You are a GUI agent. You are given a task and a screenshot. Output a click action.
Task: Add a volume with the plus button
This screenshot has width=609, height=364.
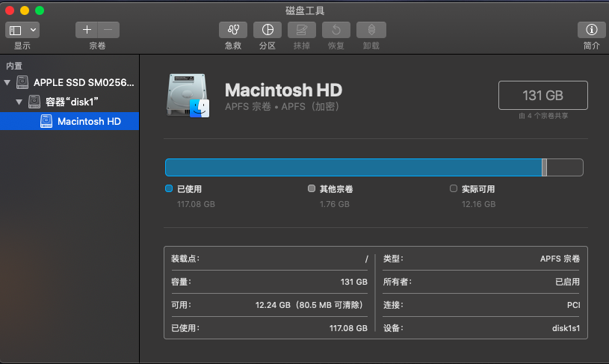click(x=87, y=30)
